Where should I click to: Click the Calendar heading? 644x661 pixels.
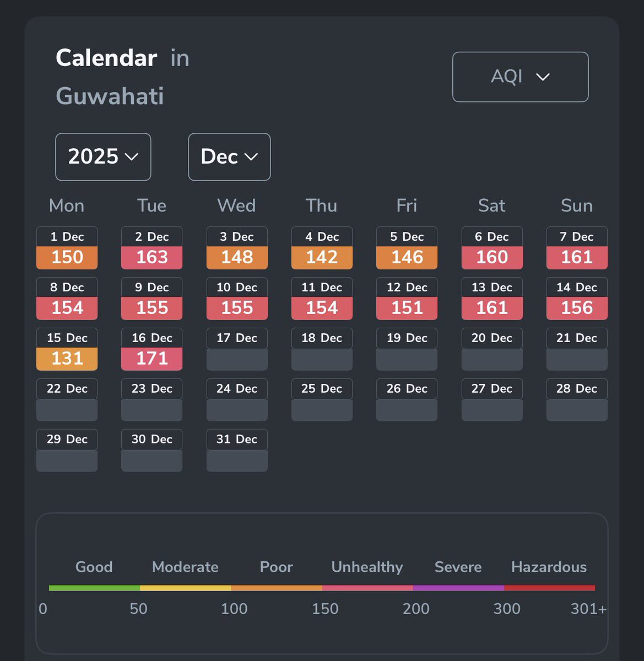(105, 57)
